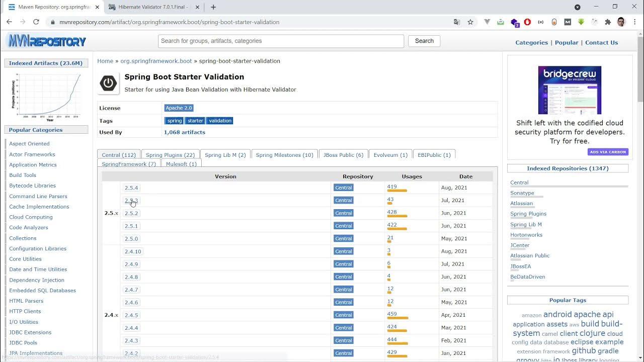Close the Hibernate Validator tab
Screen dimensions: 644x362
click(x=197, y=7)
